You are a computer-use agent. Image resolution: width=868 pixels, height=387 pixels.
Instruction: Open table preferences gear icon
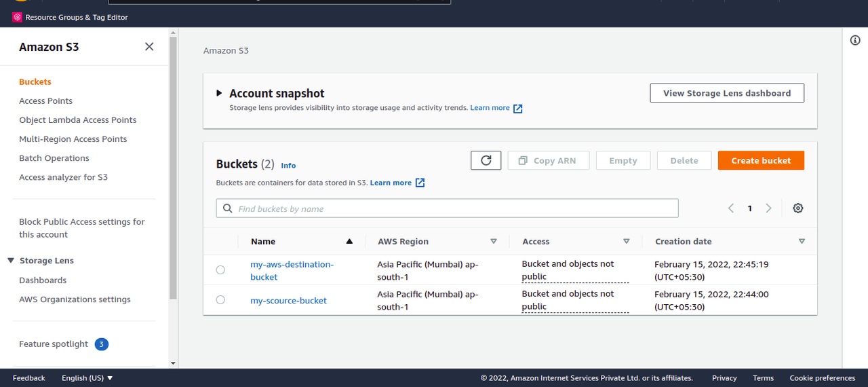[797, 208]
